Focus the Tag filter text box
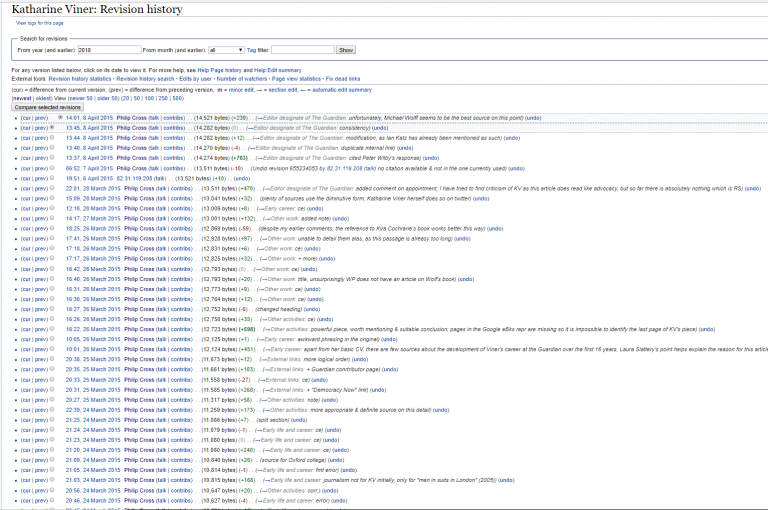768x510 pixels. [x=302, y=49]
